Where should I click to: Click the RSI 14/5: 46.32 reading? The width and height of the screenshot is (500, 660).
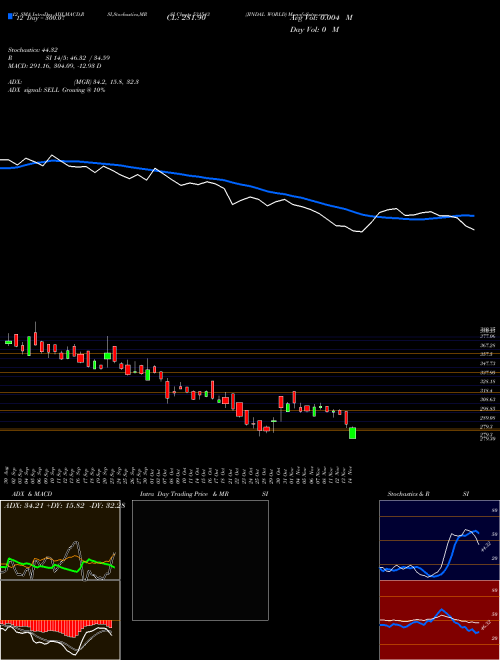59,58
